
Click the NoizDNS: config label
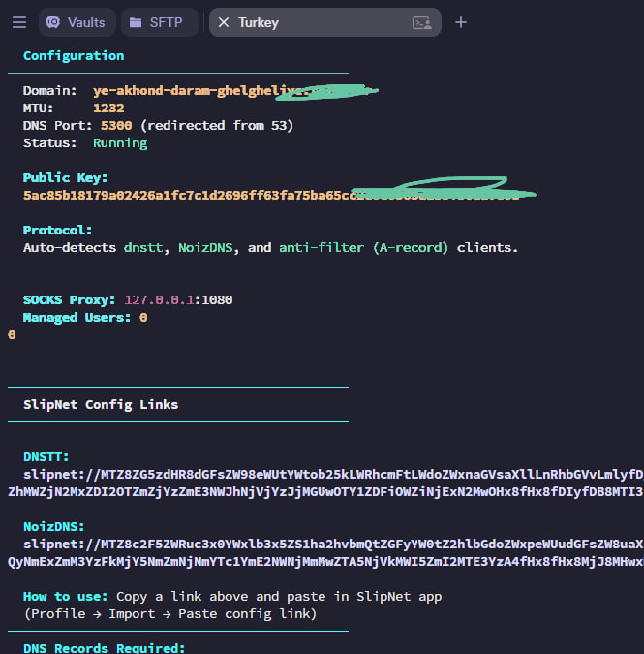point(54,527)
